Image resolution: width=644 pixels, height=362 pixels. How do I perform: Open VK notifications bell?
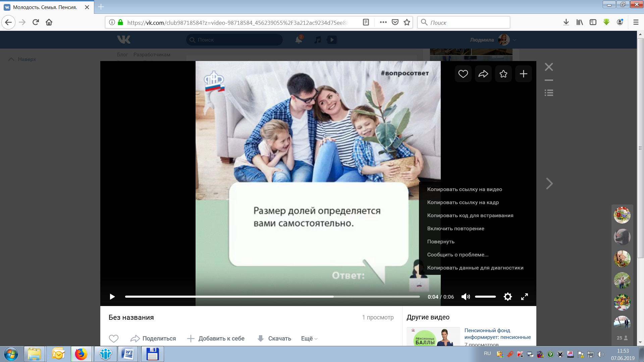[x=299, y=40]
